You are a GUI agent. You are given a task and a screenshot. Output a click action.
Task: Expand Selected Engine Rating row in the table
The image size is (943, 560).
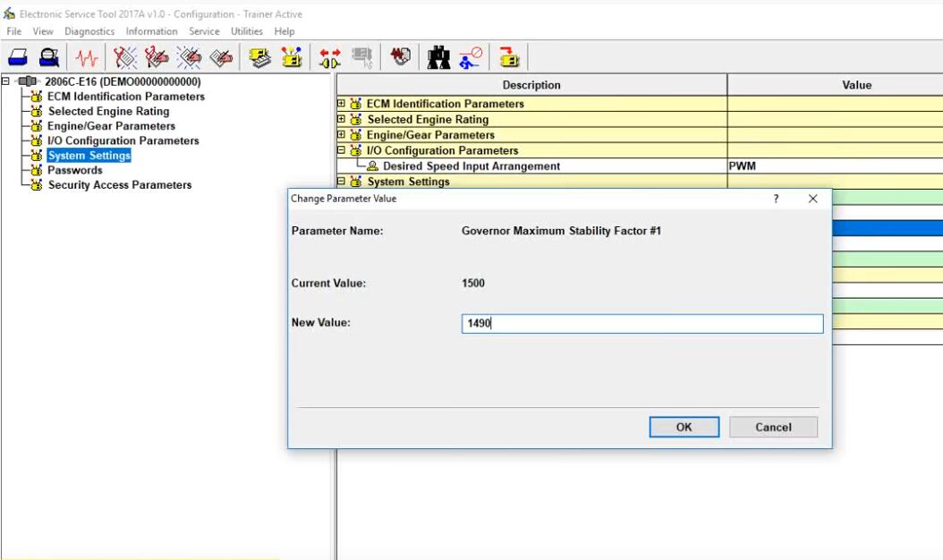point(341,119)
